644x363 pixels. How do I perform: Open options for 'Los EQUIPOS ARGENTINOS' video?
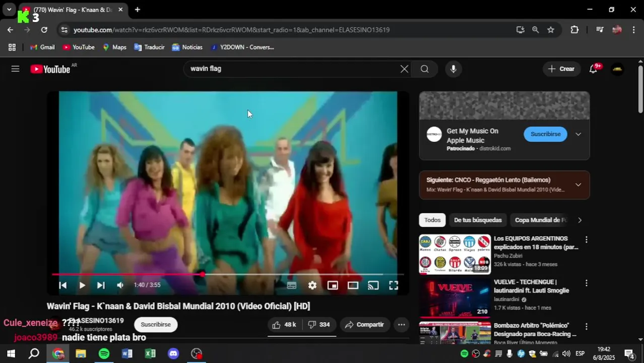coord(586,240)
